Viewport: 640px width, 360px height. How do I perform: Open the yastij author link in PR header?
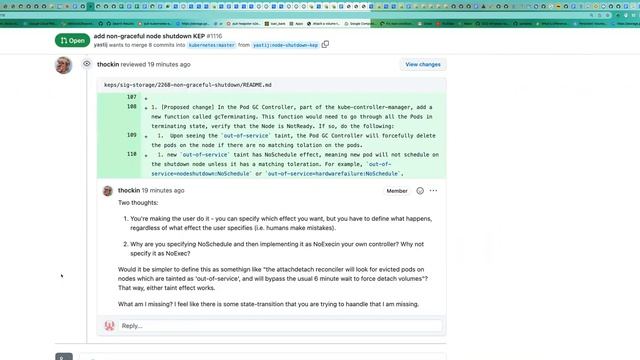tap(100, 45)
